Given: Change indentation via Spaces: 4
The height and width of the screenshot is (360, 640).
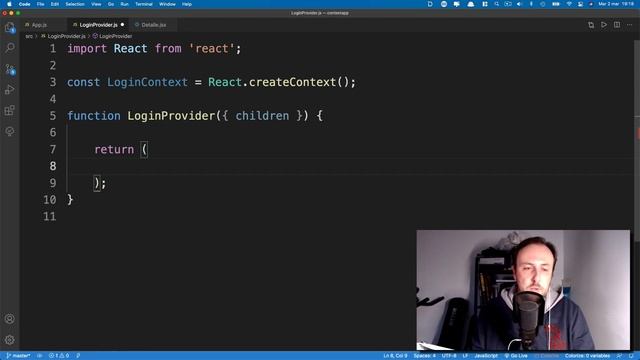Looking at the screenshot, I should point(424,356).
